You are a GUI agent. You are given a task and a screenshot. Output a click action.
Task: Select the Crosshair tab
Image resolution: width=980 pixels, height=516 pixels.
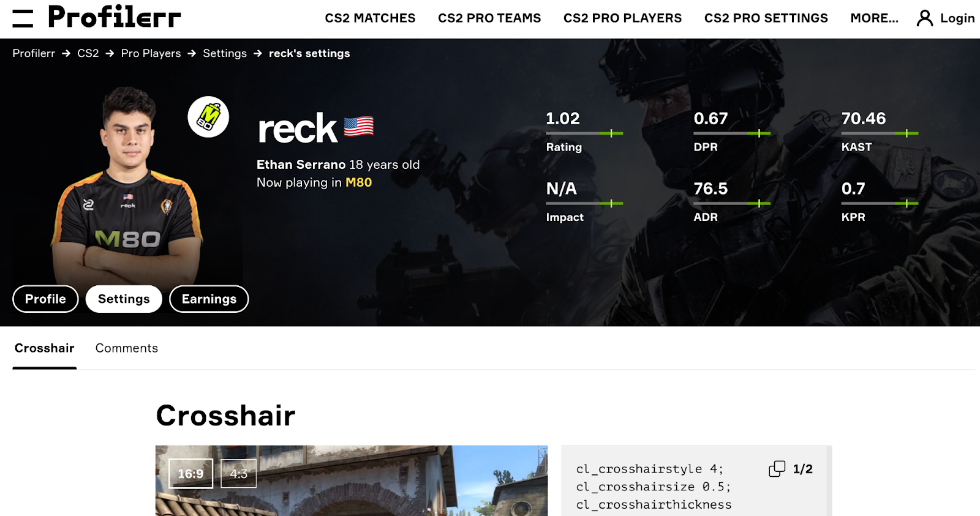point(45,348)
